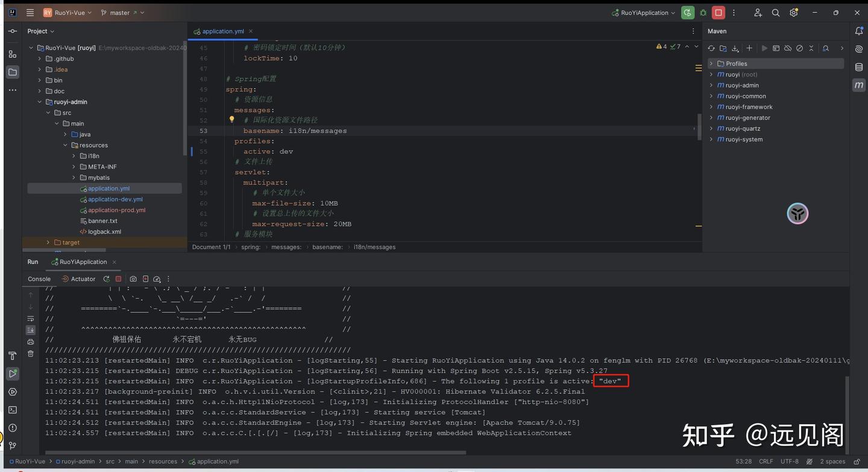868x472 pixels.
Task: Open IDE settings via the gear icon
Action: coord(794,12)
